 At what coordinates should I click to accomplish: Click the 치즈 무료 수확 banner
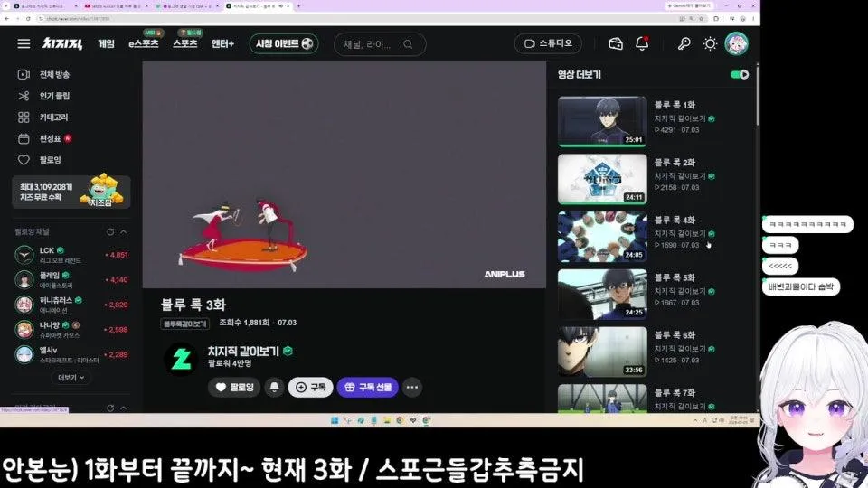[71, 192]
